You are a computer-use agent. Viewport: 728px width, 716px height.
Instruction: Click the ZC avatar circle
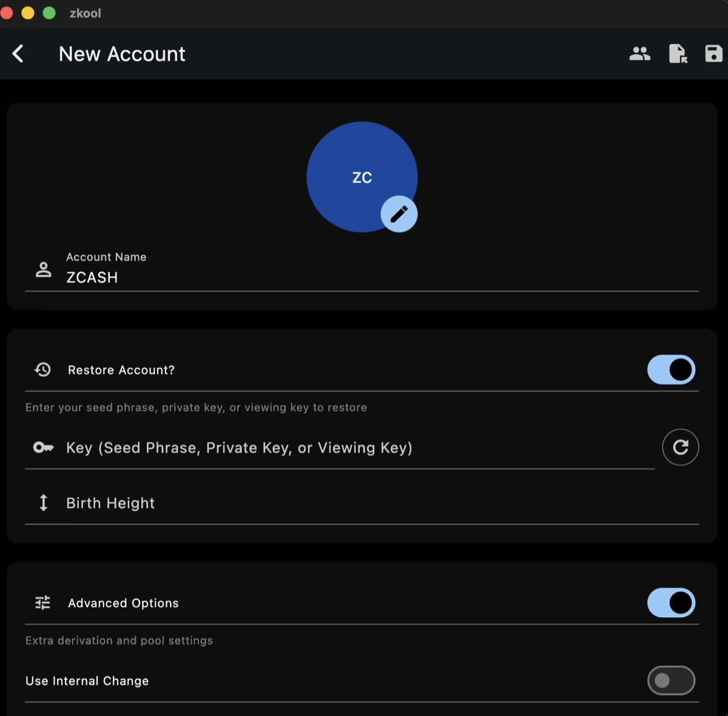[x=362, y=177]
